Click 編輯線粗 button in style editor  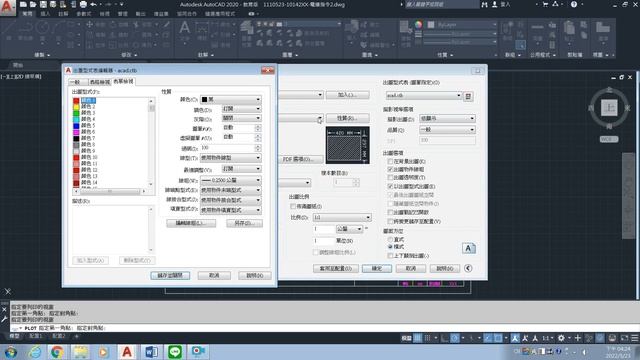[191, 223]
